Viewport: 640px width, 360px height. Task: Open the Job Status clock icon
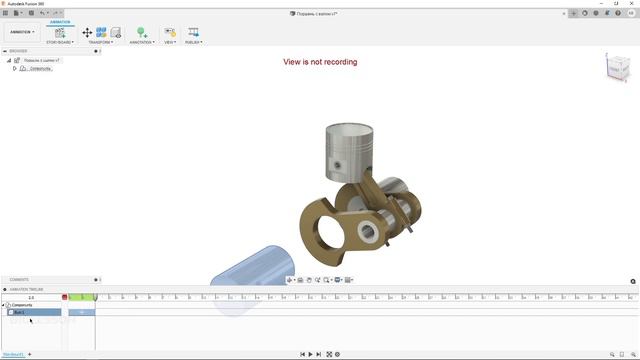[596, 13]
